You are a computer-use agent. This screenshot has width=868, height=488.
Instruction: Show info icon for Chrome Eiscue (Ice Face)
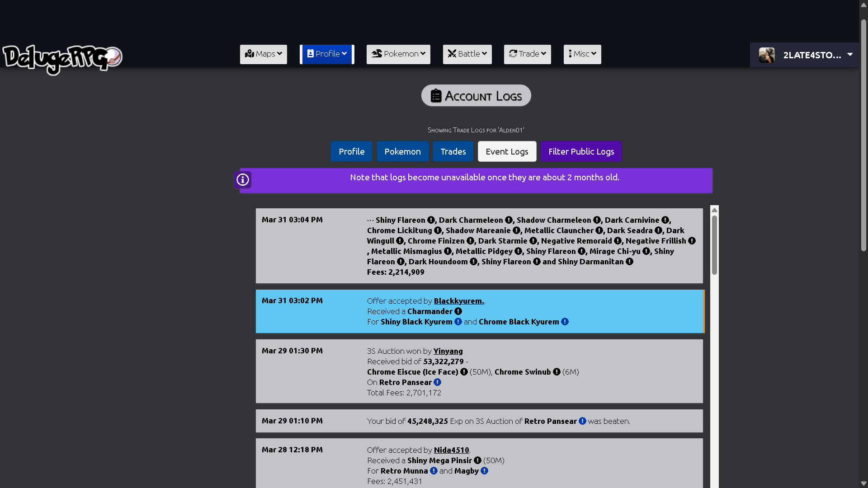point(464,372)
